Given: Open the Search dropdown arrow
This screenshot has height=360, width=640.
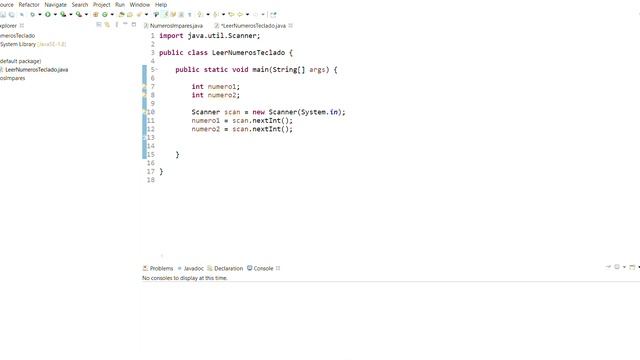Looking at the screenshot, I should (x=146, y=14).
